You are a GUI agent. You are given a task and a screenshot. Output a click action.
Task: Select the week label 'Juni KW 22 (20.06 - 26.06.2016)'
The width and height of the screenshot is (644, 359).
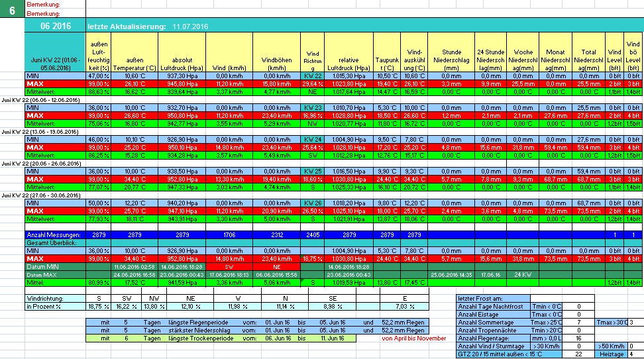click(x=40, y=164)
